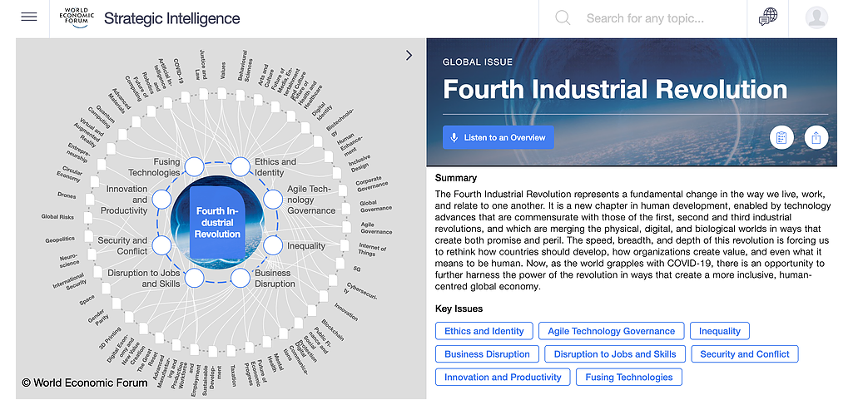The image size is (868, 405).
Task: Click the COVID-19 topic in outer ring
Action: (x=178, y=72)
